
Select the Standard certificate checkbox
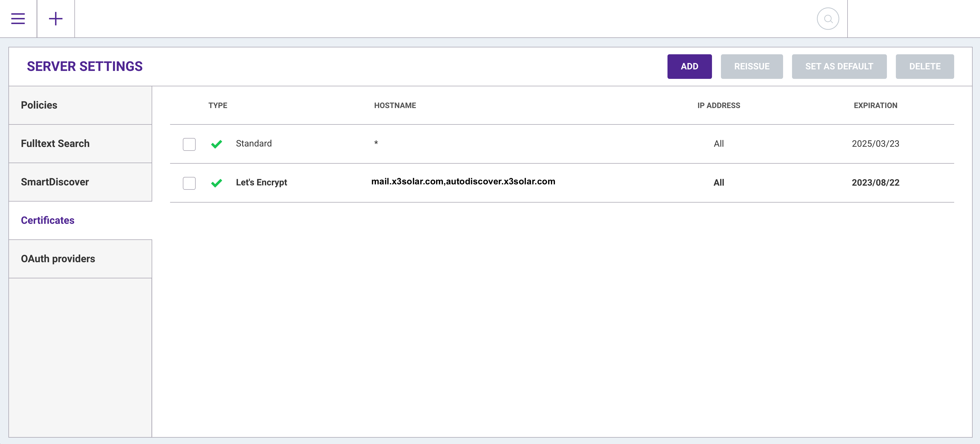click(x=189, y=144)
